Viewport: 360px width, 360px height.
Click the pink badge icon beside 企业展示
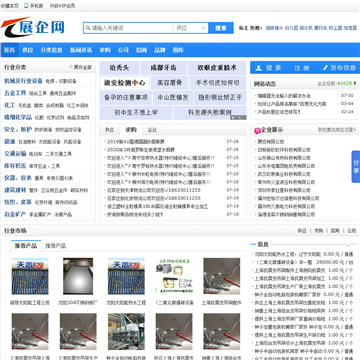click(x=257, y=130)
